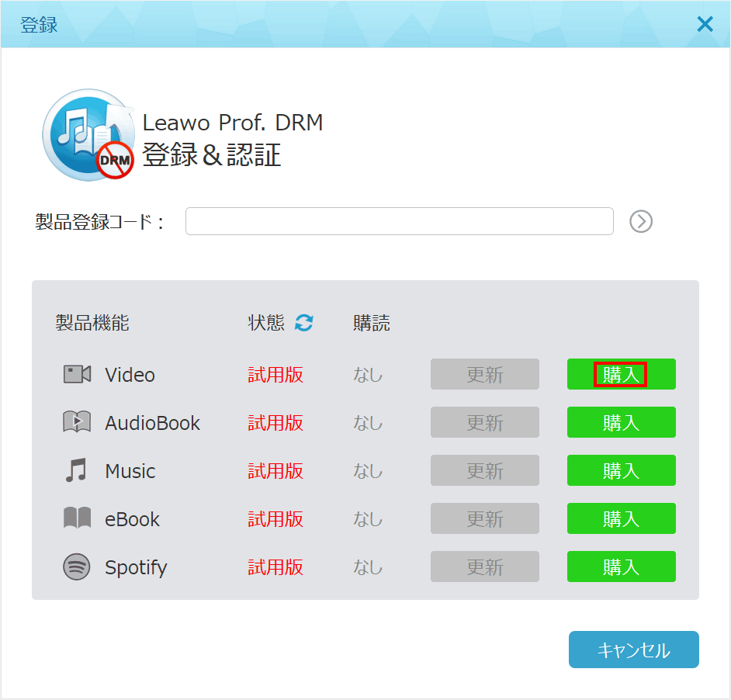Screen dimensions: 731x700
Task: Select the eBook feature label
Action: [x=133, y=519]
